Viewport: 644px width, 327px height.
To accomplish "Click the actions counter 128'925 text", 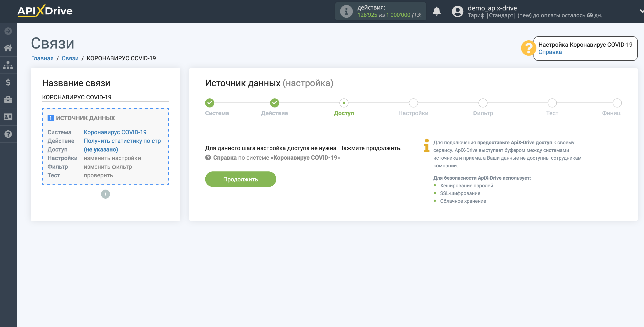I will 367,15.
